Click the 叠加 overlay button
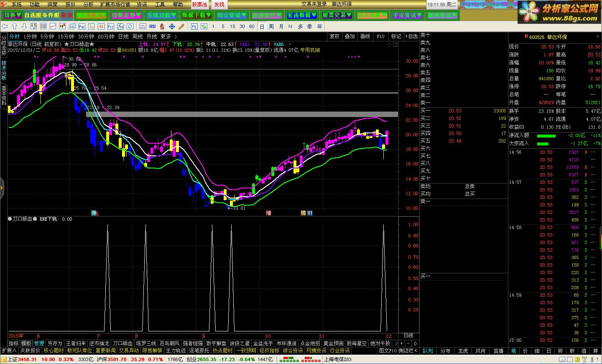602x364 pixels. pos(350,36)
